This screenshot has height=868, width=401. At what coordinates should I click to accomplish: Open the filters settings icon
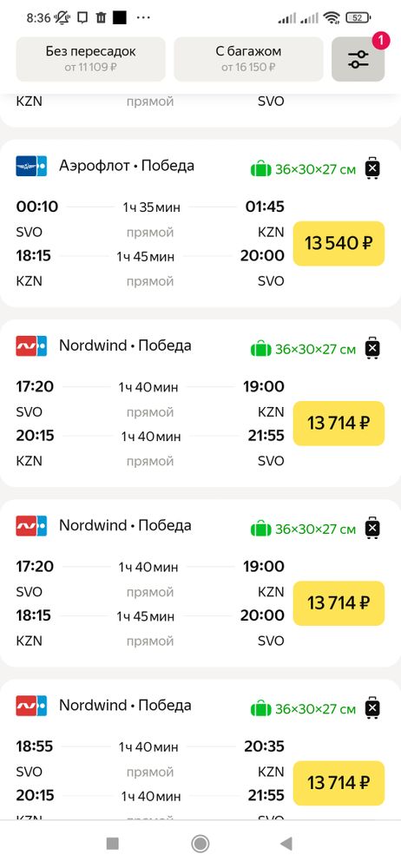358,59
